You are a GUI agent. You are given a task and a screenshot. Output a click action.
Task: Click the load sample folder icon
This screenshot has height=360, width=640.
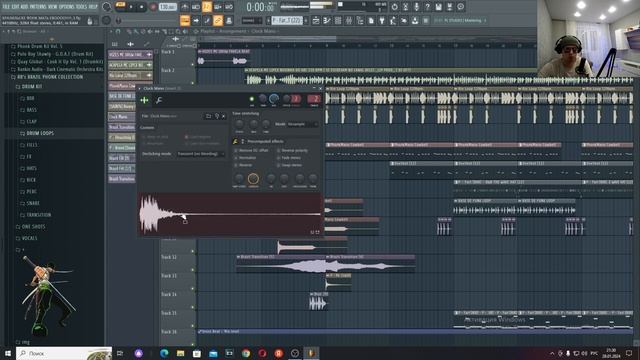pyautogui.click(x=209, y=116)
